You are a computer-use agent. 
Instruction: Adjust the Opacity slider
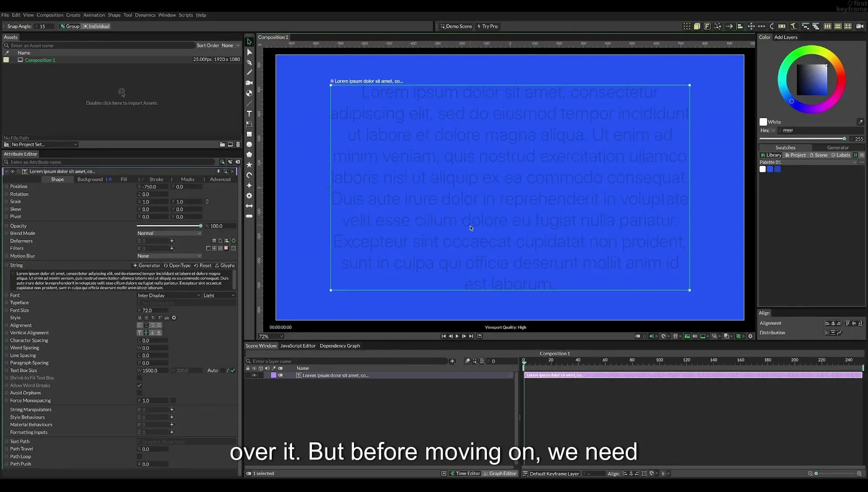tap(169, 226)
